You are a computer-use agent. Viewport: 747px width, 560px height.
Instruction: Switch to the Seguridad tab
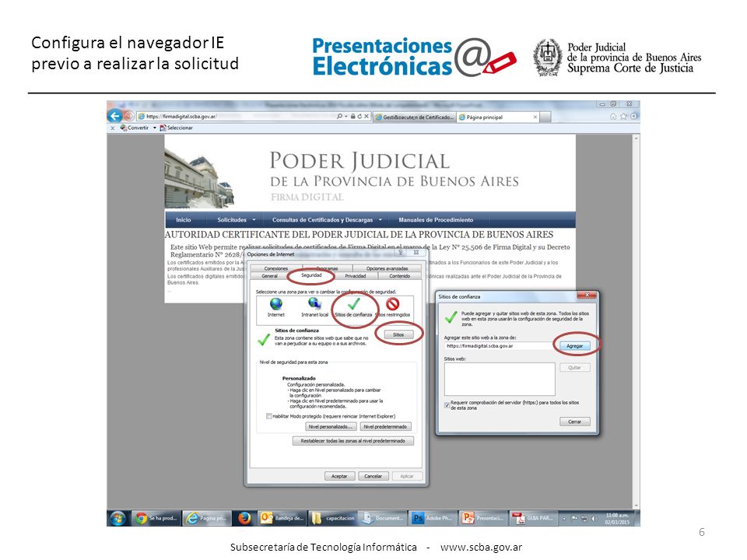[311, 275]
